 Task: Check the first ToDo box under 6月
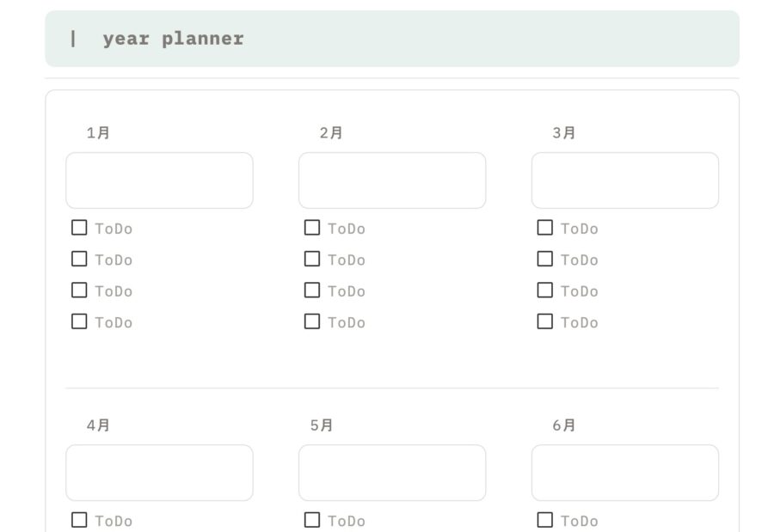click(545, 520)
